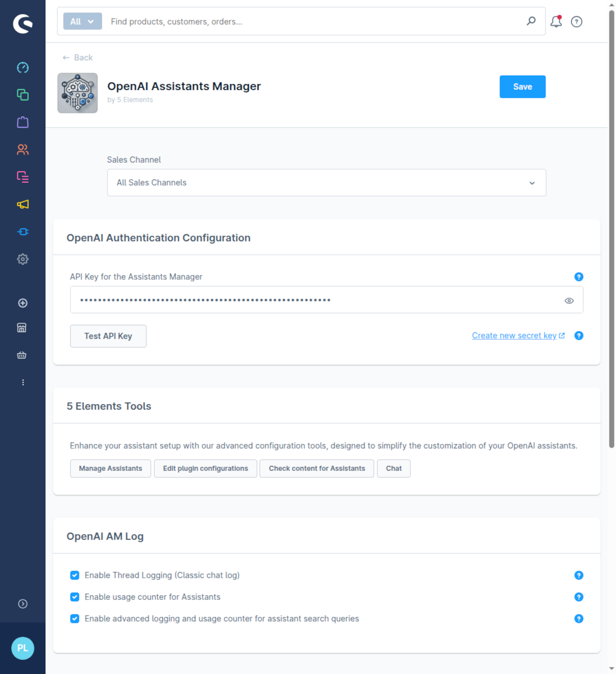Click the add sales channel plus icon

(x=23, y=303)
